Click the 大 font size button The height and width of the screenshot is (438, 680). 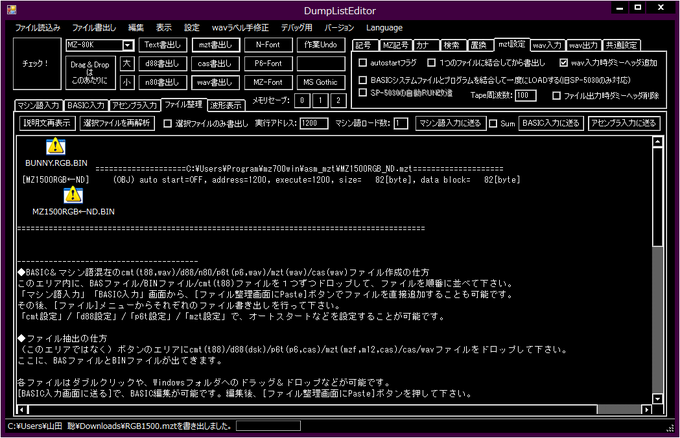[x=127, y=64]
